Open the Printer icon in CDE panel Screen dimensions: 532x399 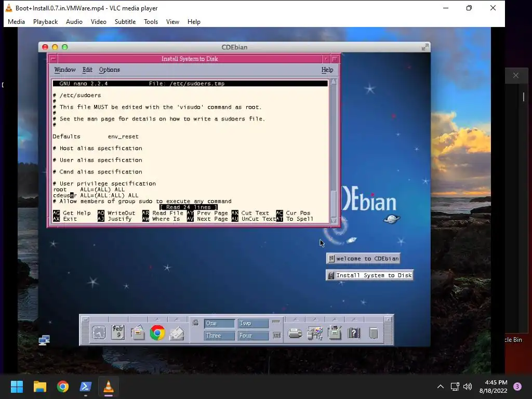point(295,334)
